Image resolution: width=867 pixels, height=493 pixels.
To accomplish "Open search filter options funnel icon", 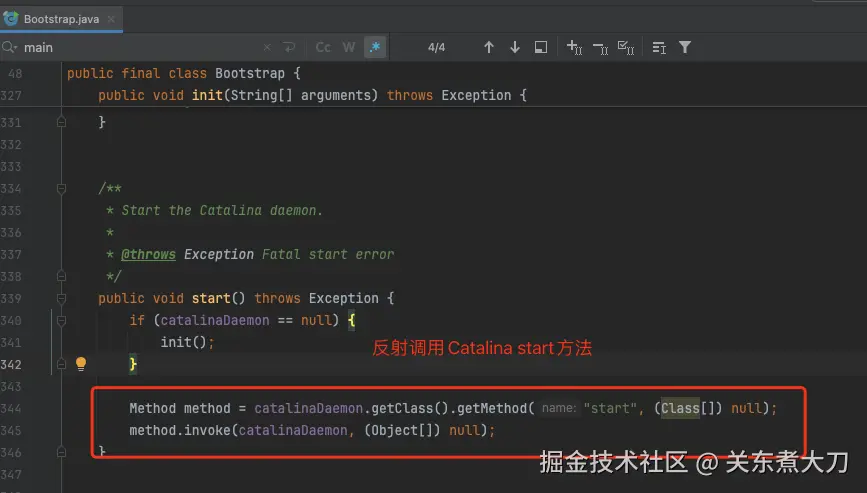I will [685, 48].
